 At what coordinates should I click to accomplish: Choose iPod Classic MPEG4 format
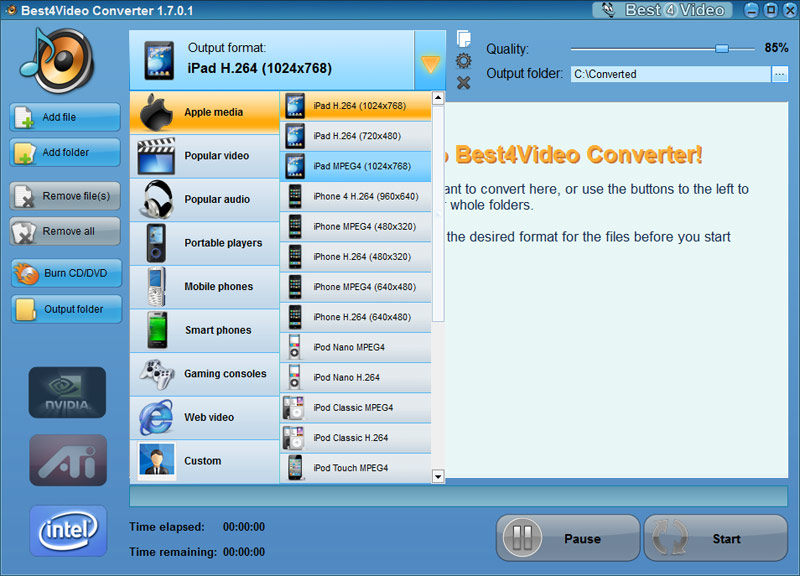coord(356,408)
